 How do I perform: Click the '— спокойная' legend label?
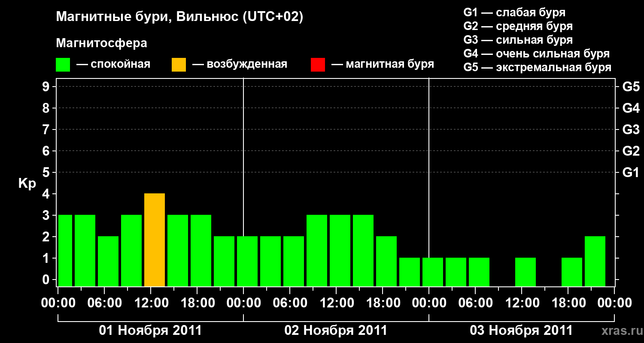[x=113, y=64]
